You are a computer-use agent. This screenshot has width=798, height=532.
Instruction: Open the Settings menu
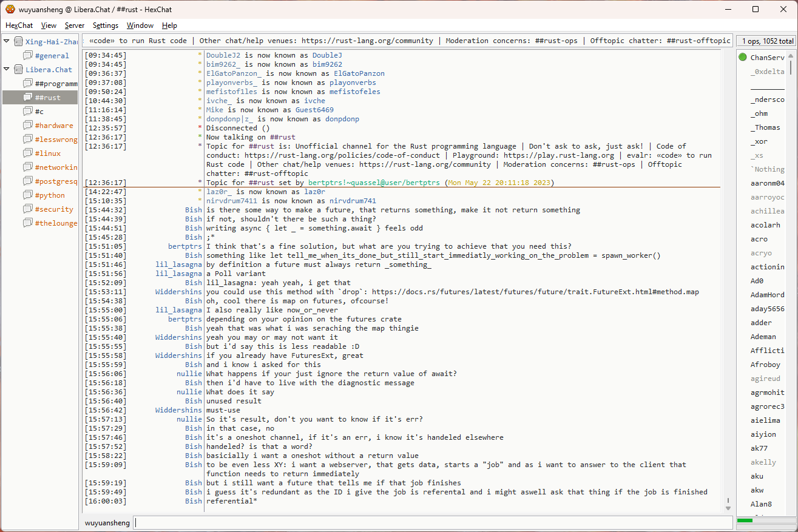click(106, 25)
